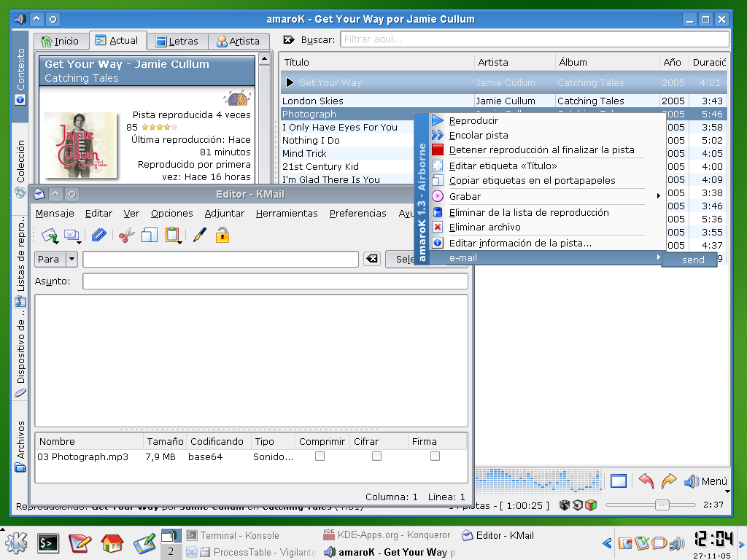Open the Herramientas menu in KMail
This screenshot has width=747, height=560.
click(286, 214)
